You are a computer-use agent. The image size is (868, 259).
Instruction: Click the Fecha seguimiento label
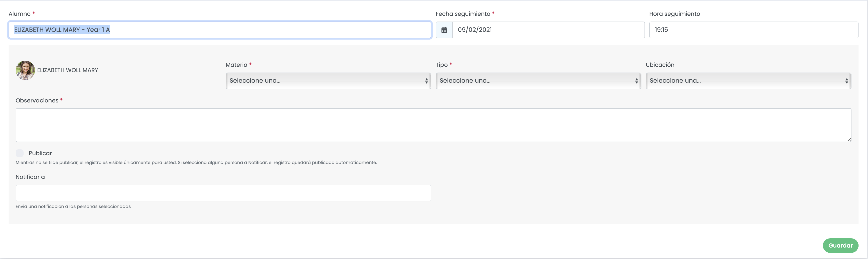pyautogui.click(x=463, y=14)
